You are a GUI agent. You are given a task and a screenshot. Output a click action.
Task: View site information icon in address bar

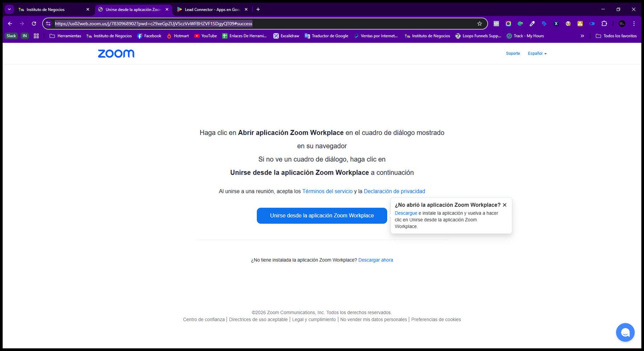pyautogui.click(x=48, y=24)
